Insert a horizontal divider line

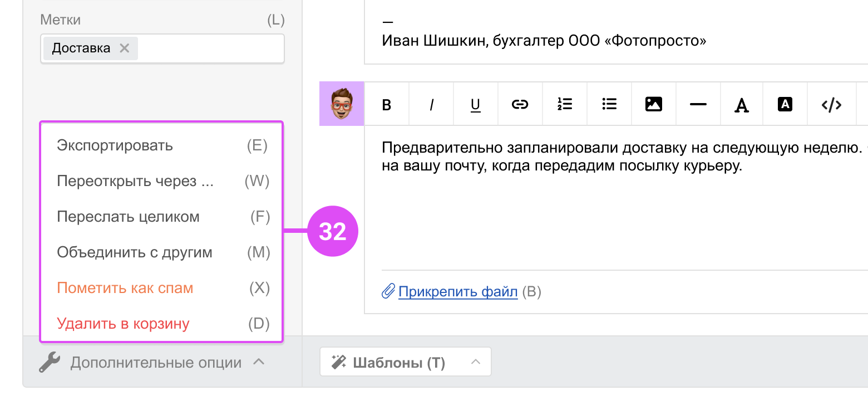point(698,104)
